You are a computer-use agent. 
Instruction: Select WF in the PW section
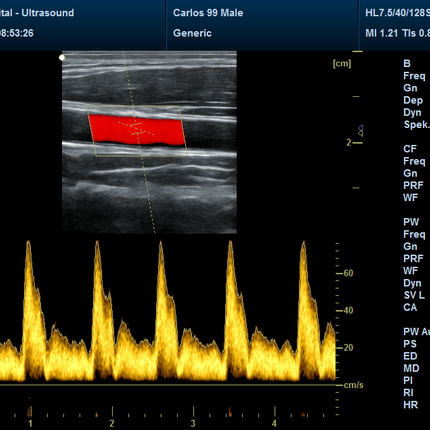[x=410, y=271]
